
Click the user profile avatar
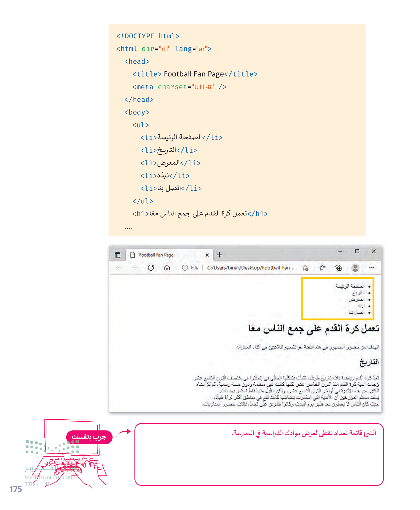point(355,268)
